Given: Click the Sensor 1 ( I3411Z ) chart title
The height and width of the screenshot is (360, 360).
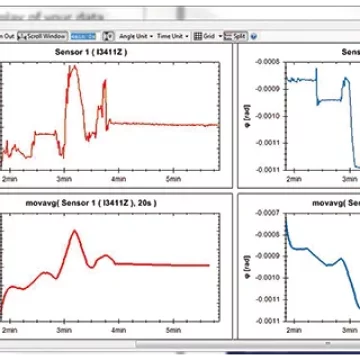Looking at the screenshot, I should pyautogui.click(x=91, y=52).
